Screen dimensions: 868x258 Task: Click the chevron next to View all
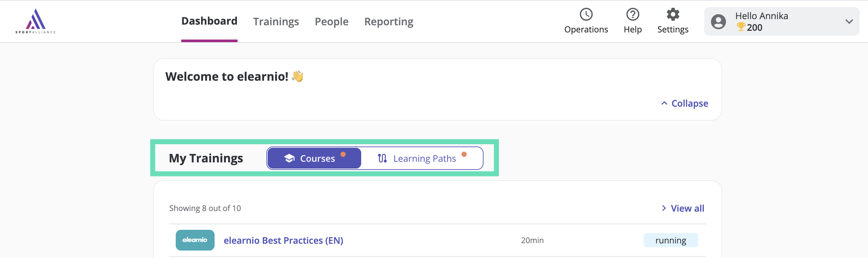(663, 208)
